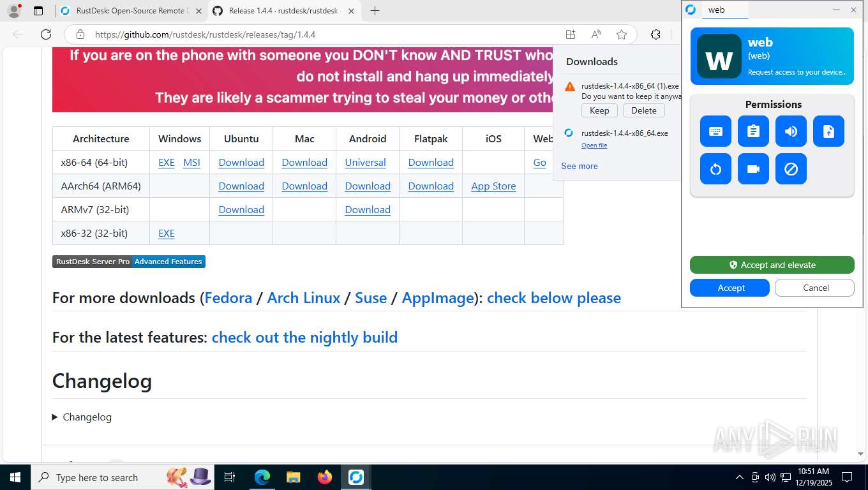Toggle recording camera permission icon
The height and width of the screenshot is (490, 868).
(753, 169)
